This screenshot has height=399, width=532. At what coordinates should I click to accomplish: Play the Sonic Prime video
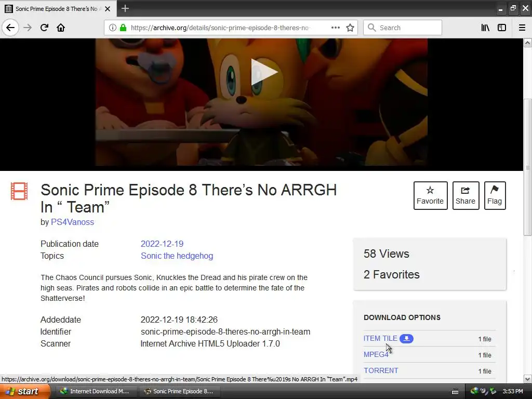pyautogui.click(x=264, y=72)
